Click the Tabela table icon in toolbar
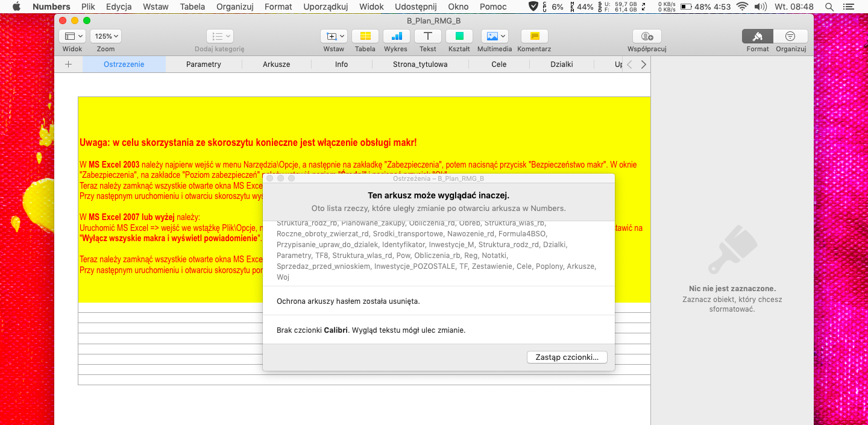868x425 pixels. point(365,36)
